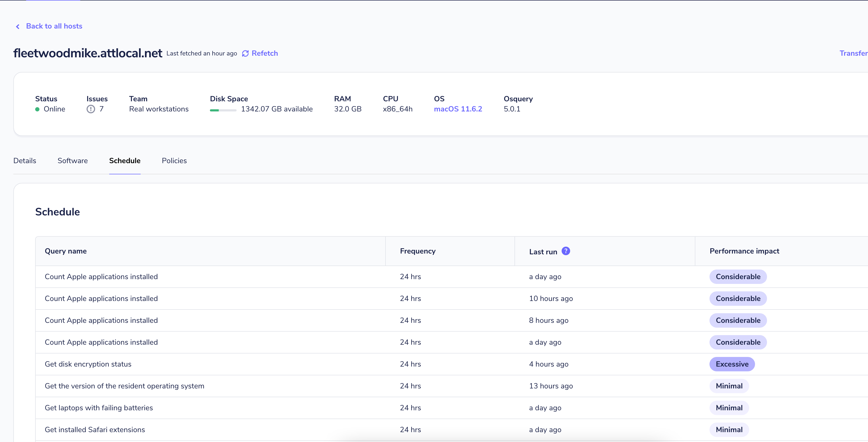Switch to the Details tab
This screenshot has height=442, width=868.
coord(24,161)
